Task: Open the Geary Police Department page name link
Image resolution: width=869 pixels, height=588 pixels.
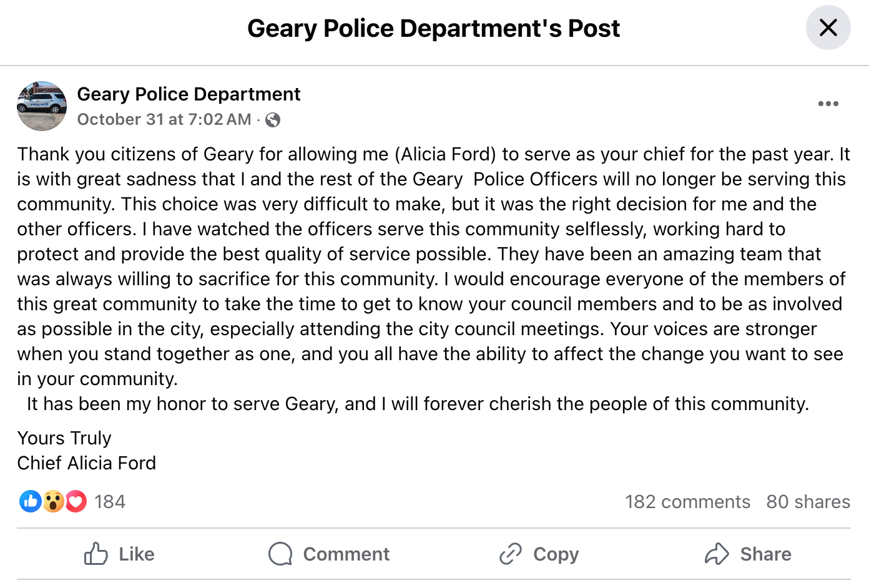Action: coord(189,94)
